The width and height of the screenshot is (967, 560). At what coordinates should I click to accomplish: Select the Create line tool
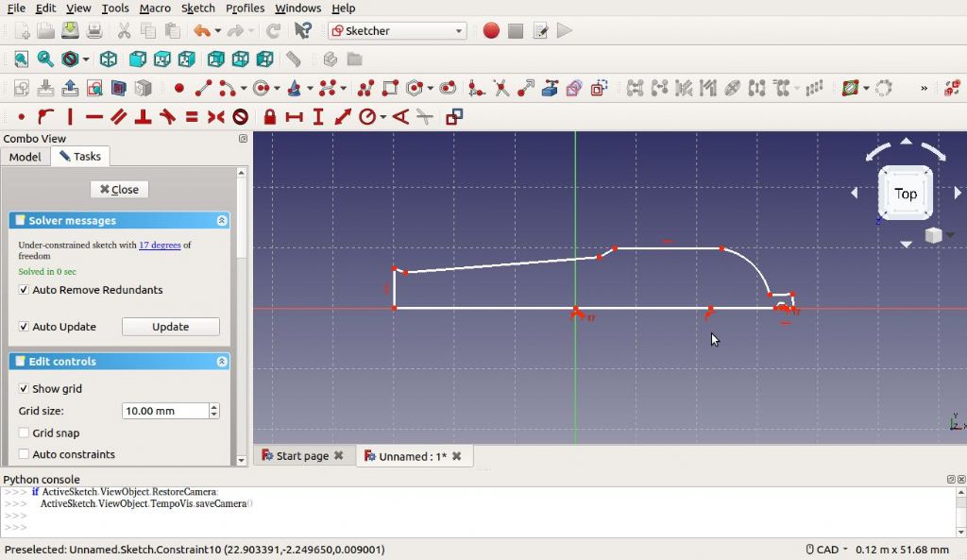point(203,88)
